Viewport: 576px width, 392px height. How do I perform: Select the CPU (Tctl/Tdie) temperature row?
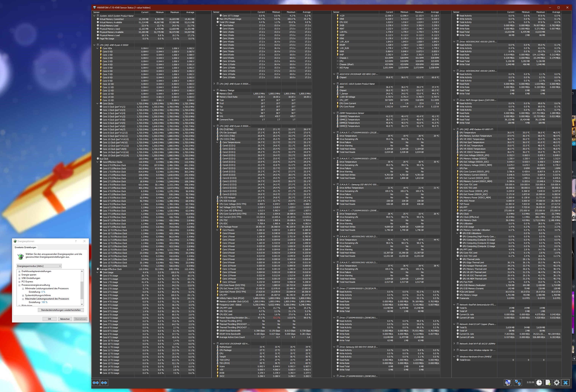click(264, 129)
